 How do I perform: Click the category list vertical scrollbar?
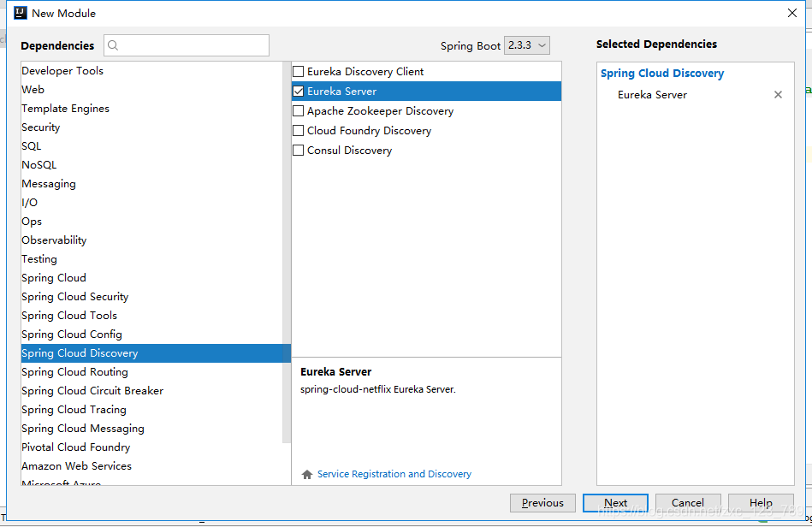[287, 252]
